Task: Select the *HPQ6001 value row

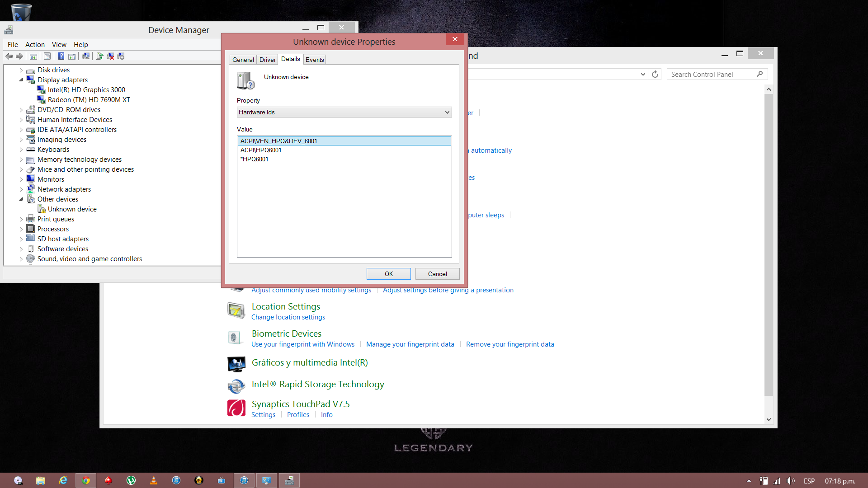Action: pyautogui.click(x=344, y=159)
